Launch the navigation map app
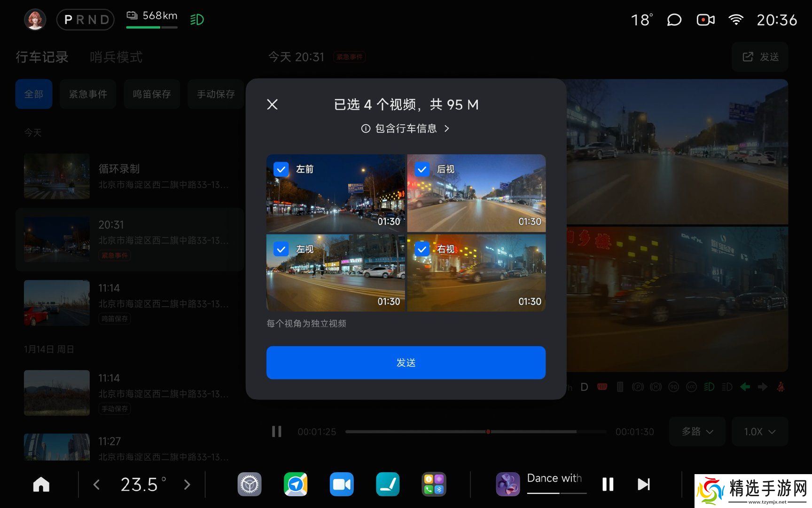812x508 pixels. [x=296, y=484]
